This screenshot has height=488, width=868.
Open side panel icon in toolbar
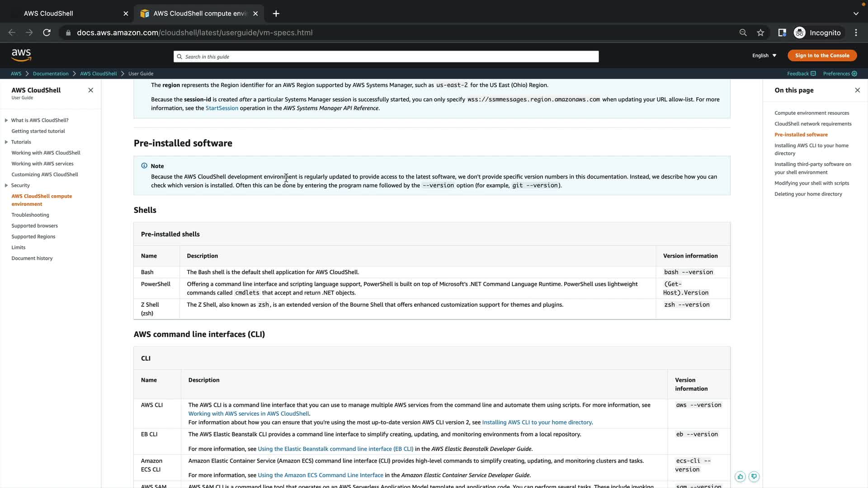click(782, 33)
